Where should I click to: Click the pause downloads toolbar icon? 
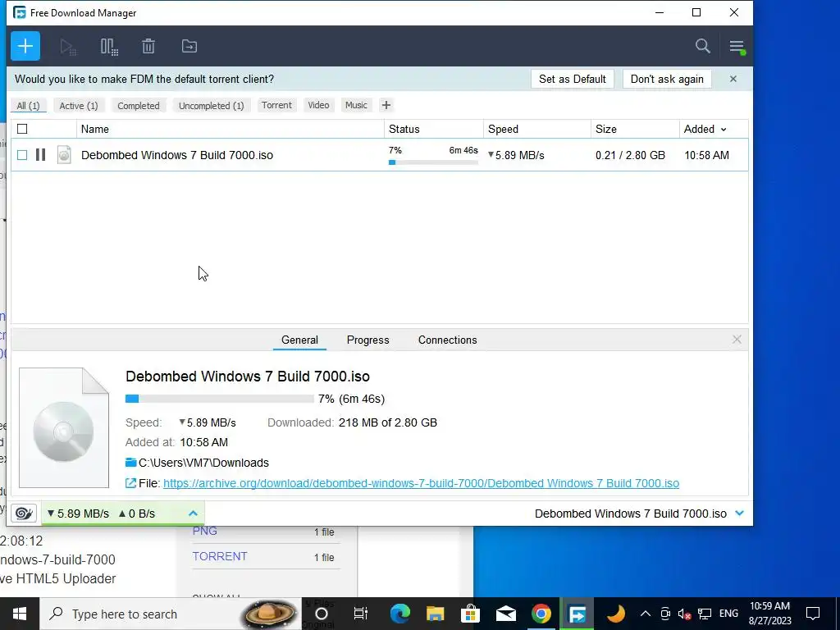(x=109, y=47)
